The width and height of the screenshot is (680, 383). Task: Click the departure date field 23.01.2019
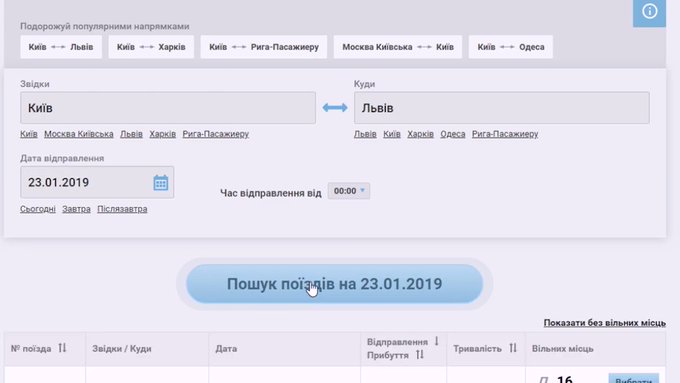click(97, 182)
